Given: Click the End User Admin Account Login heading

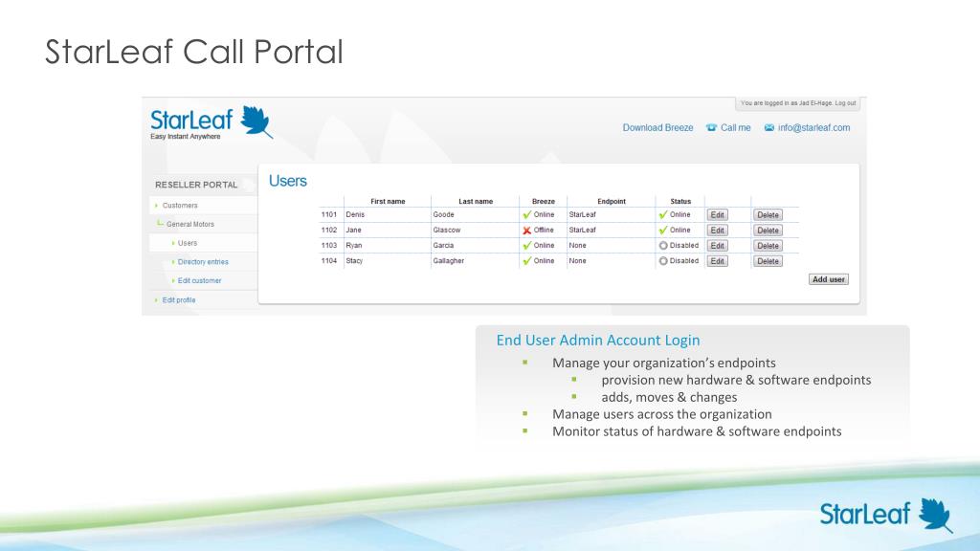Looking at the screenshot, I should click(x=598, y=341).
